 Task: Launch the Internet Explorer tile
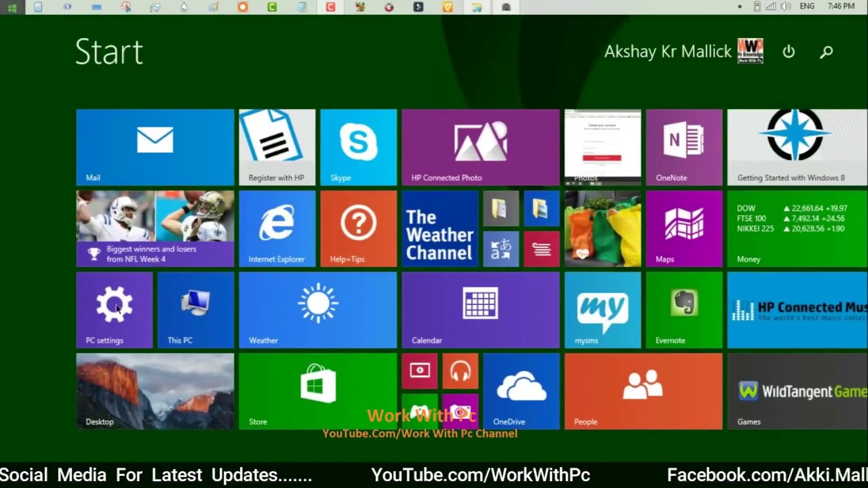pos(277,228)
